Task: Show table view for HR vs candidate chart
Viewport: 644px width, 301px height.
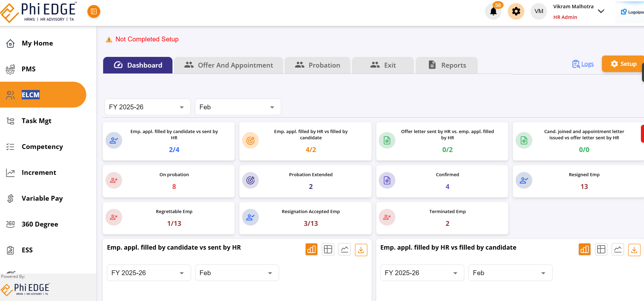Action: (601, 249)
